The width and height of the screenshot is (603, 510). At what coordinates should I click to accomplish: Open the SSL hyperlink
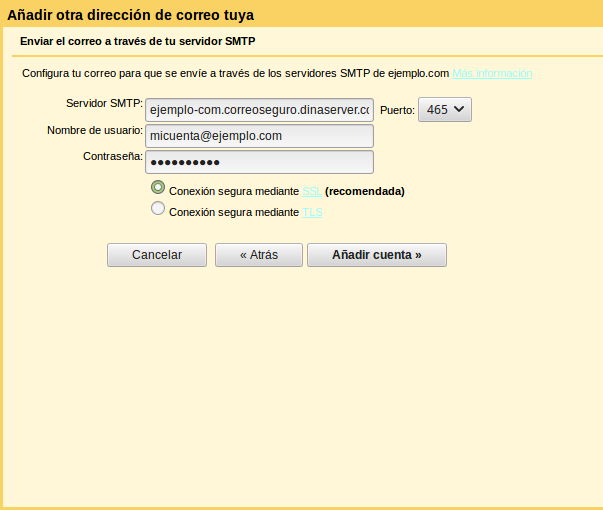pyautogui.click(x=311, y=191)
